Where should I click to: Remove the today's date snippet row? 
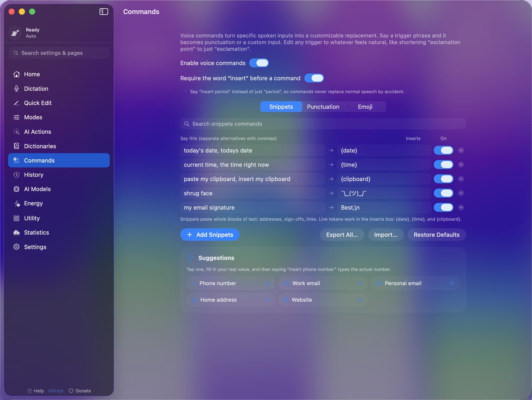461,150
